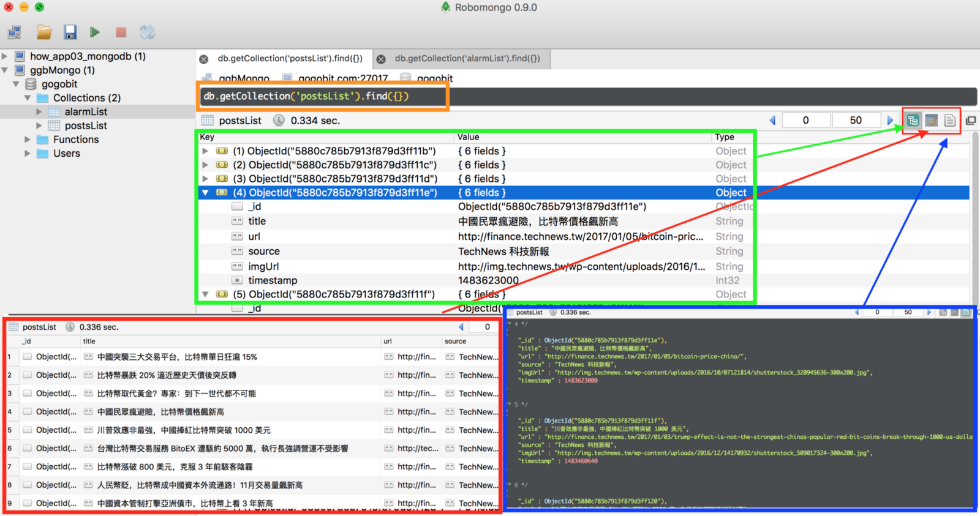This screenshot has height=516, width=980.
Task: Click the Functions folder icon
Action: point(42,140)
